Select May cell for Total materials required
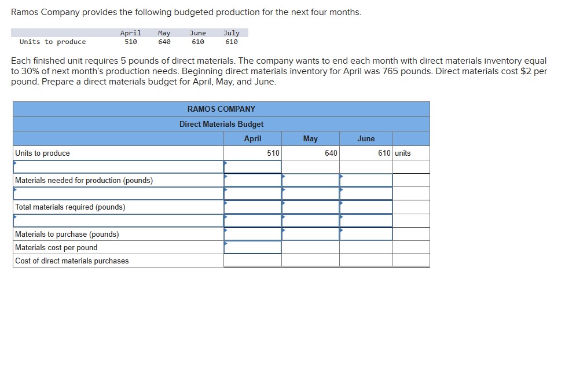 tap(310, 207)
